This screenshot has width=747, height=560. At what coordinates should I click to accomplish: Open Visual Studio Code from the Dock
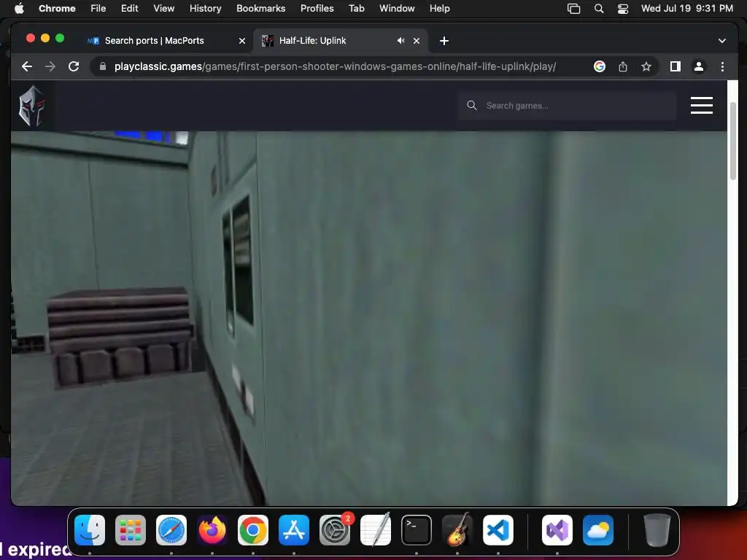pyautogui.click(x=498, y=530)
